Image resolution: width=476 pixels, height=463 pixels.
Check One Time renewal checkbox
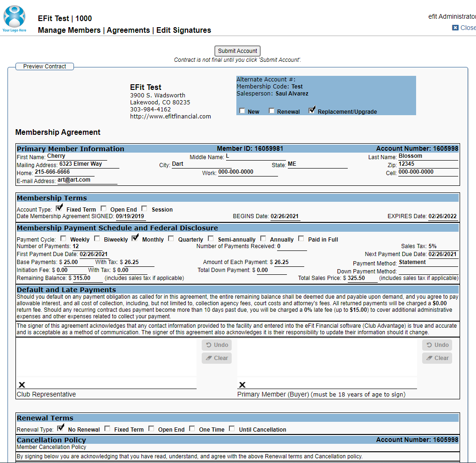(192, 429)
